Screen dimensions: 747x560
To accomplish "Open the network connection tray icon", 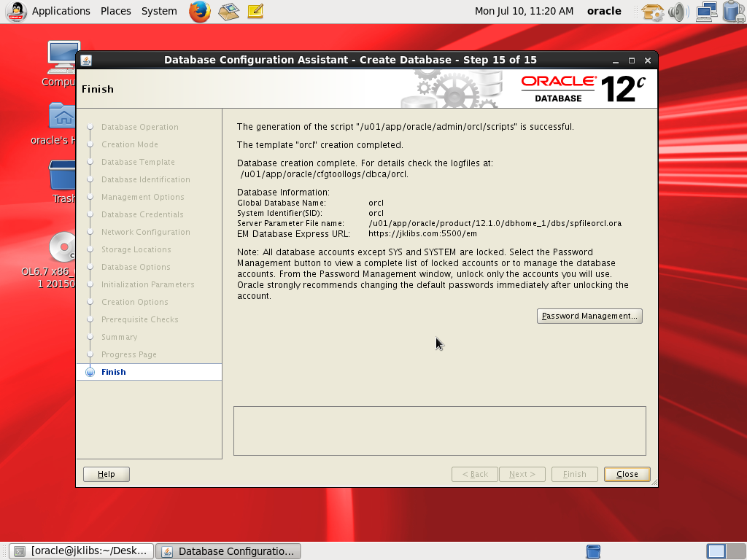I will pos(706,12).
